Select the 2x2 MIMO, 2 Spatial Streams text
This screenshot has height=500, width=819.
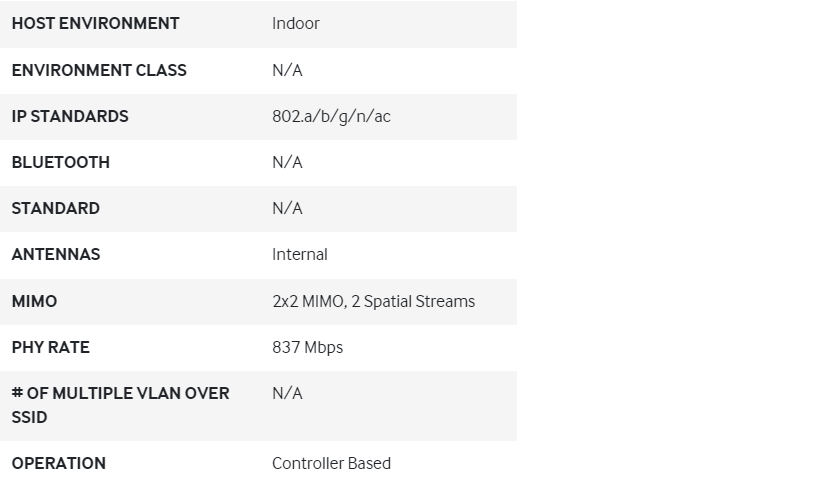coord(373,301)
